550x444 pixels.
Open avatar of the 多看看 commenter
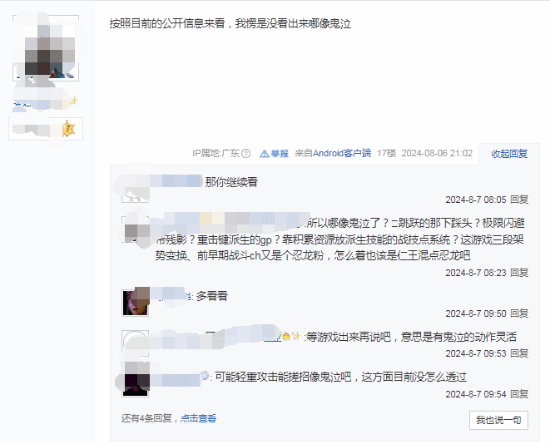pyautogui.click(x=135, y=303)
